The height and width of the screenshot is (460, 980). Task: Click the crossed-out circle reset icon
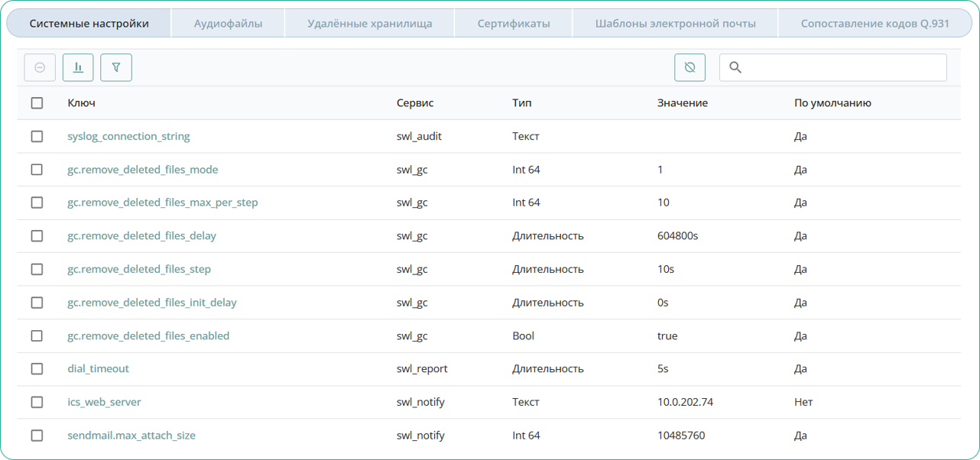coord(690,67)
